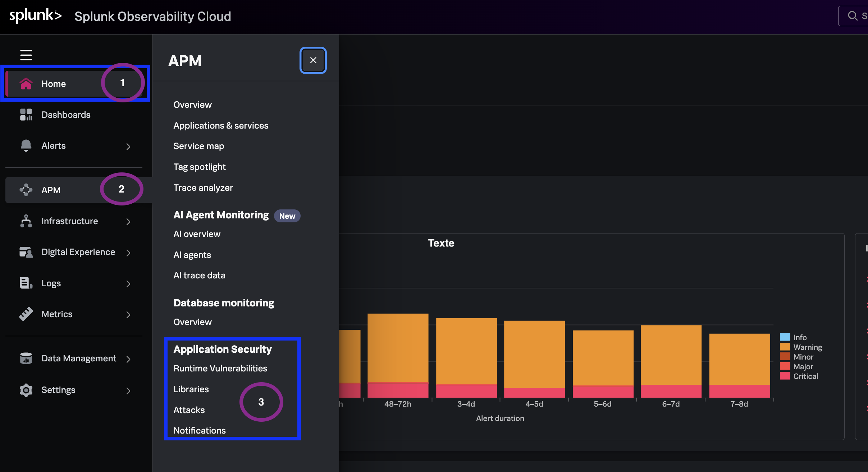
Task: Click the search magnifier icon
Action: (x=853, y=16)
